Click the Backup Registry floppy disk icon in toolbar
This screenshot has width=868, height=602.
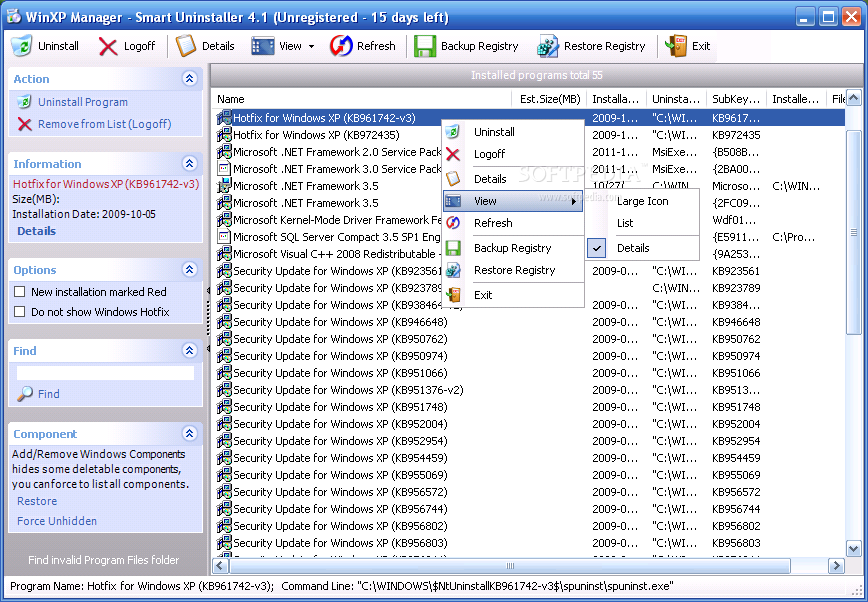click(425, 47)
